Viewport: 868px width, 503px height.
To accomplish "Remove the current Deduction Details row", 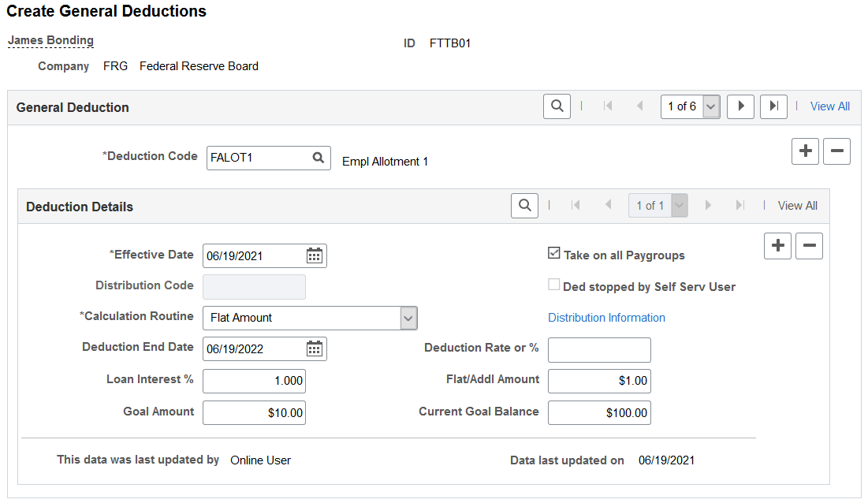I will pos(810,246).
